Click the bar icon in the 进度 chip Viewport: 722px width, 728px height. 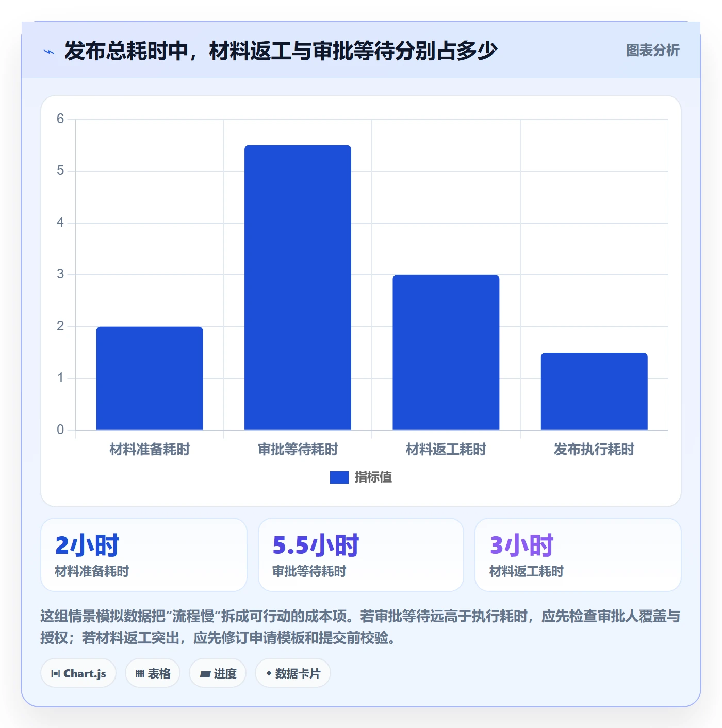tap(205, 674)
